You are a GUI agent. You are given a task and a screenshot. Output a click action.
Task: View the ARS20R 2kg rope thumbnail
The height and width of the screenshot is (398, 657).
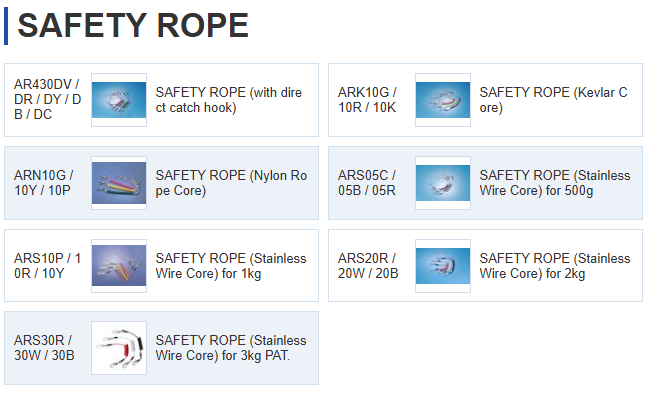[443, 266]
